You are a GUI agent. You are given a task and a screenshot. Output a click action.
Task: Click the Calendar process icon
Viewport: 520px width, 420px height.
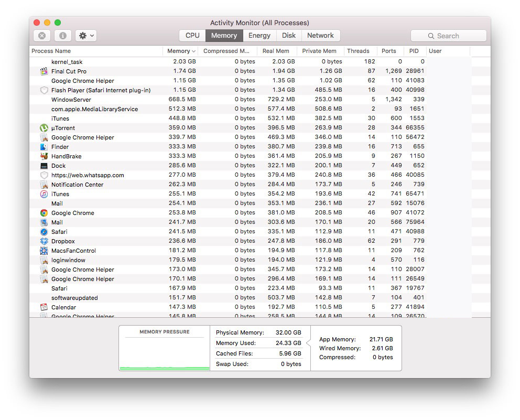(x=44, y=307)
